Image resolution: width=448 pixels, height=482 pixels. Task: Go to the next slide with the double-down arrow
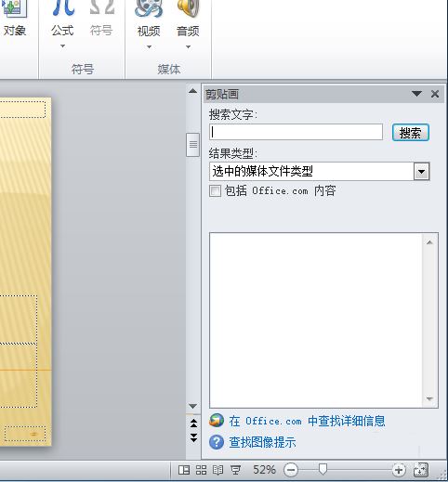point(193,437)
